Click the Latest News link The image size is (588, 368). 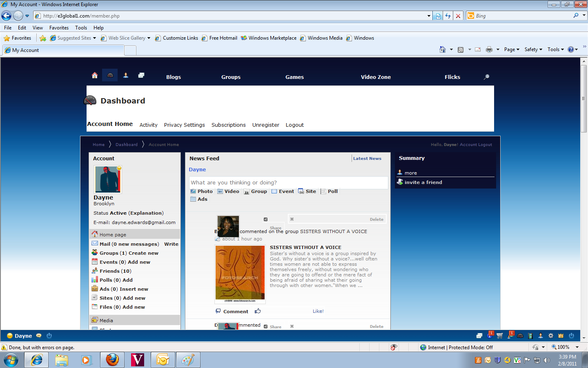pyautogui.click(x=367, y=159)
